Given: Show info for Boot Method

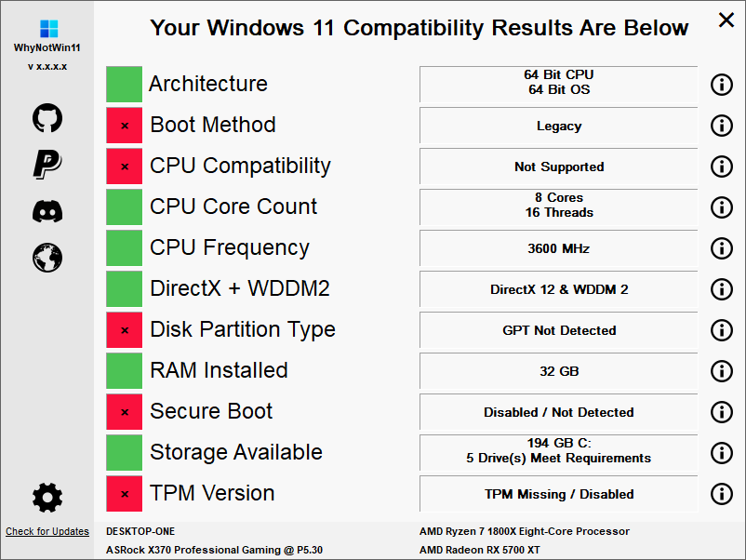Looking at the screenshot, I should coord(722,126).
